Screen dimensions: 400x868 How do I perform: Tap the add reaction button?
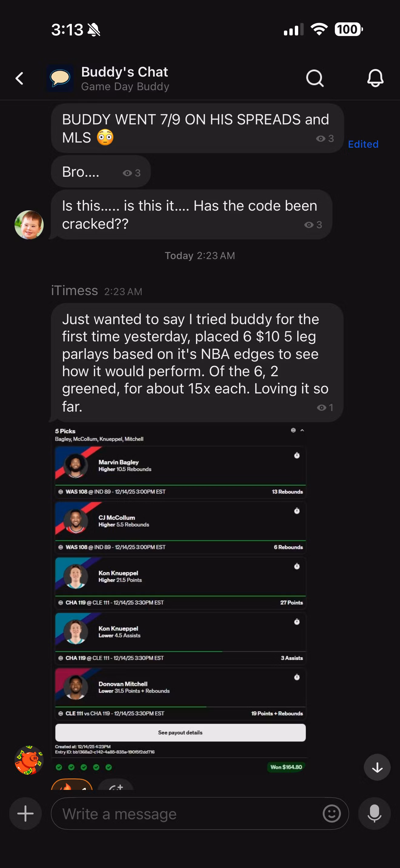coord(116,786)
